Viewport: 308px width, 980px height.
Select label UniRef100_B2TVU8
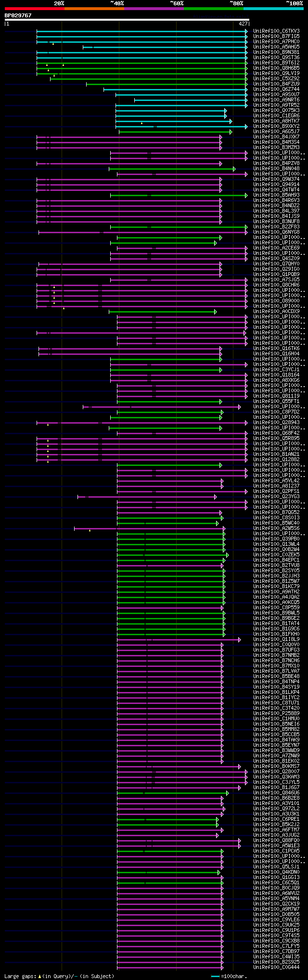[x=276, y=565]
